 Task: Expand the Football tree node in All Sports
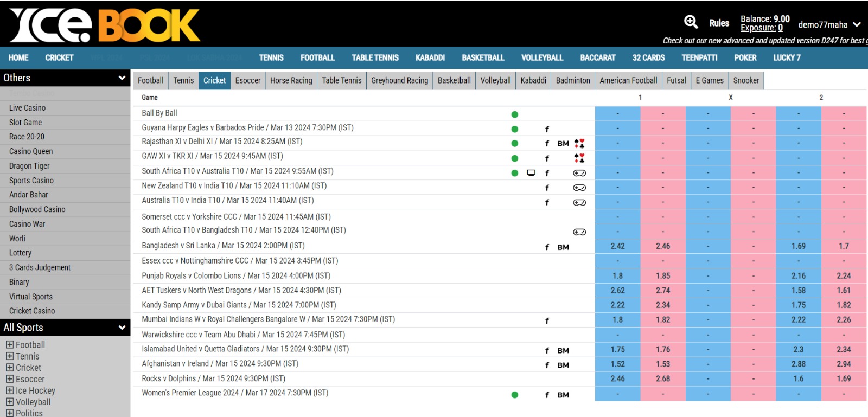(10, 345)
